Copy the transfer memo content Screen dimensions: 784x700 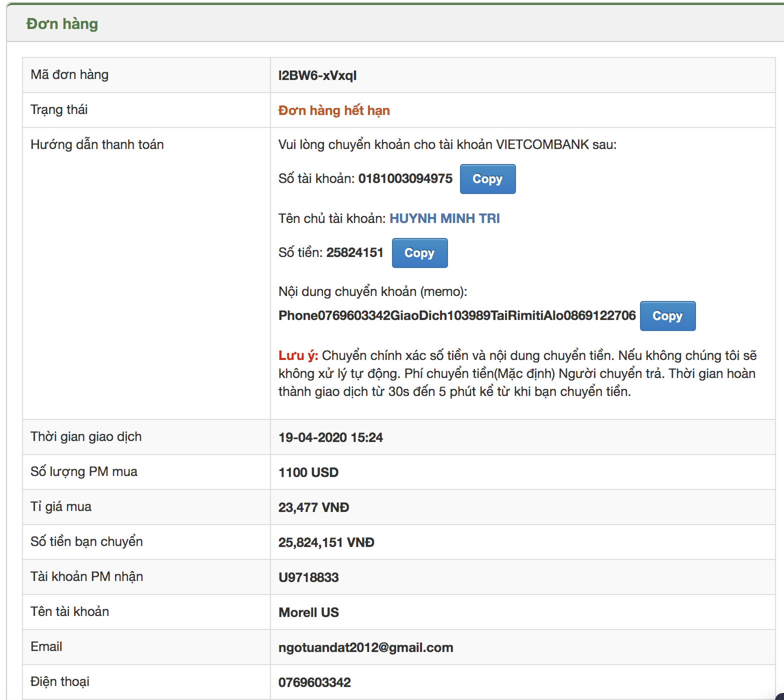(667, 316)
